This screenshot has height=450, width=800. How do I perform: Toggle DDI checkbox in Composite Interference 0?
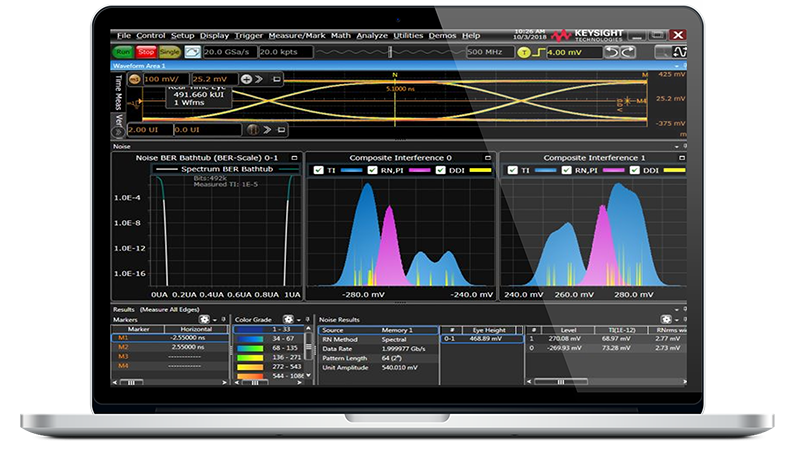(x=441, y=170)
